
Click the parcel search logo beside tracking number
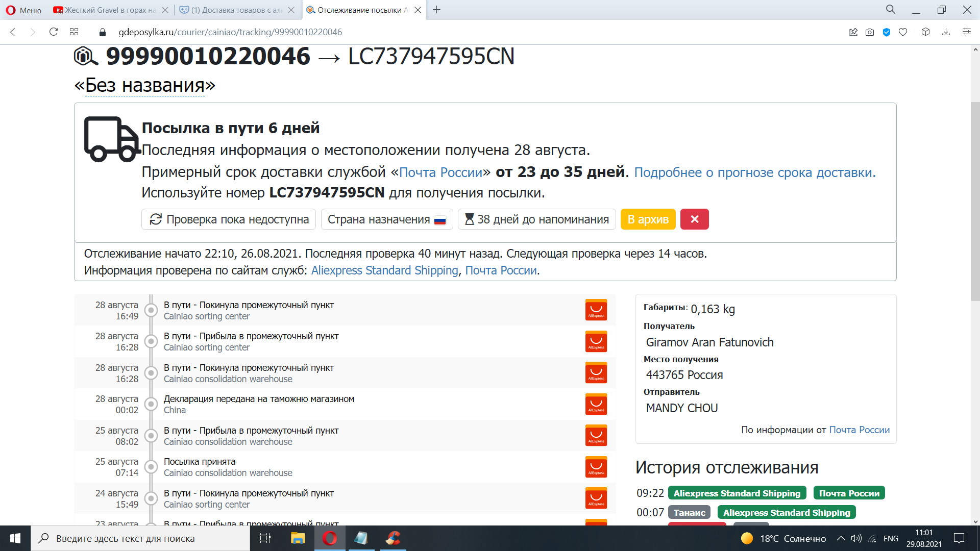86,56
